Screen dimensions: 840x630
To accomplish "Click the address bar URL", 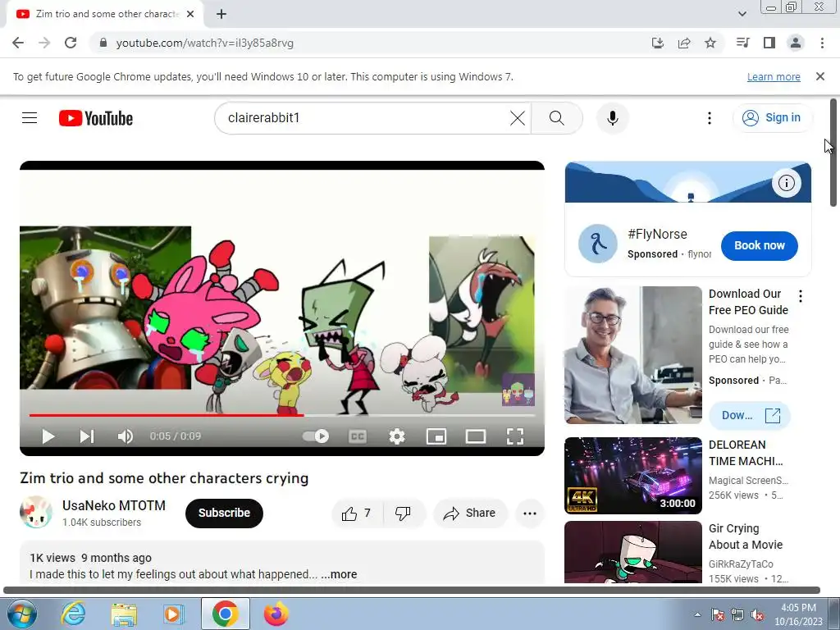I will (x=204, y=43).
